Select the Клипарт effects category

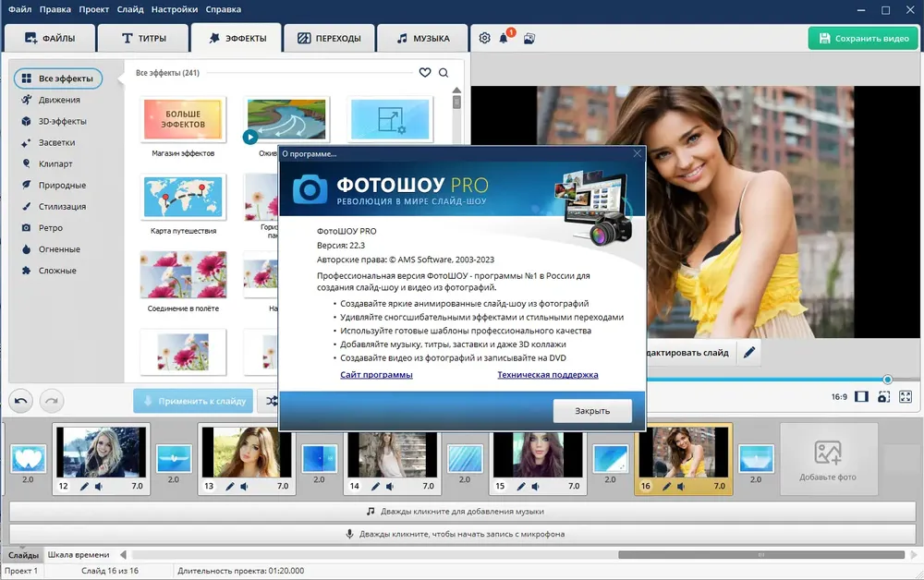coord(55,163)
